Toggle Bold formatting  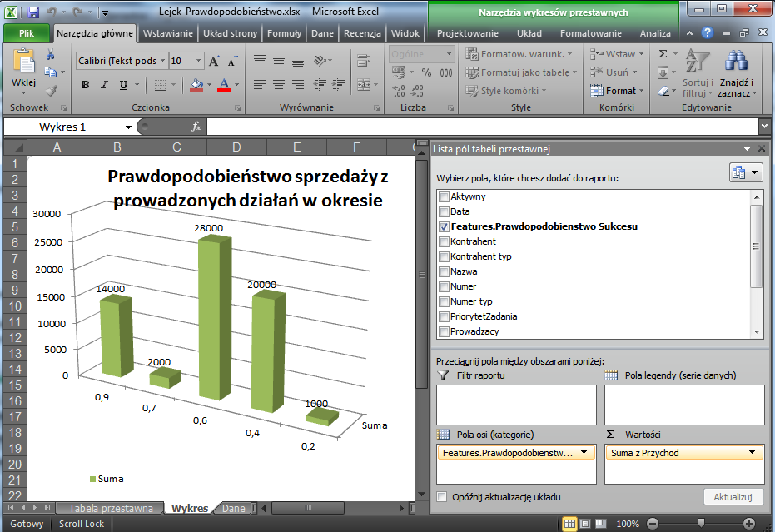[85, 85]
